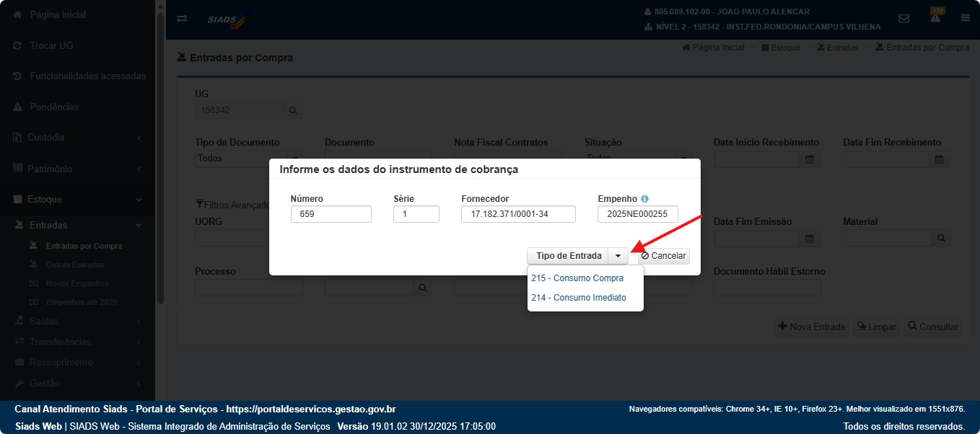Expand the Patrimônio sidebar menu
Screen dimensions: 980x434
(77, 169)
